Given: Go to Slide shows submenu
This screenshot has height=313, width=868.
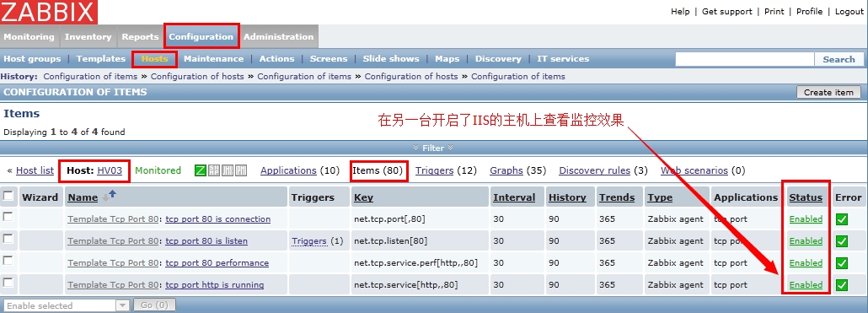Looking at the screenshot, I should pos(391,59).
